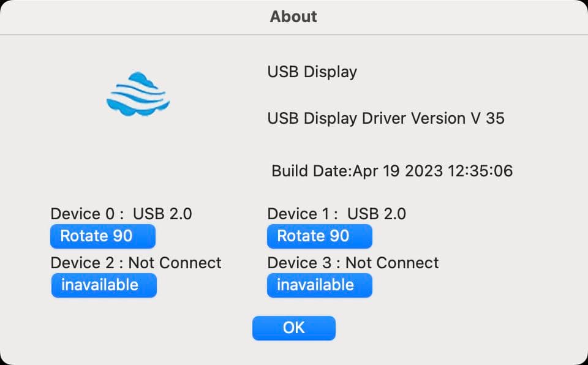Click the blue cloud USB Display logo

(138, 94)
